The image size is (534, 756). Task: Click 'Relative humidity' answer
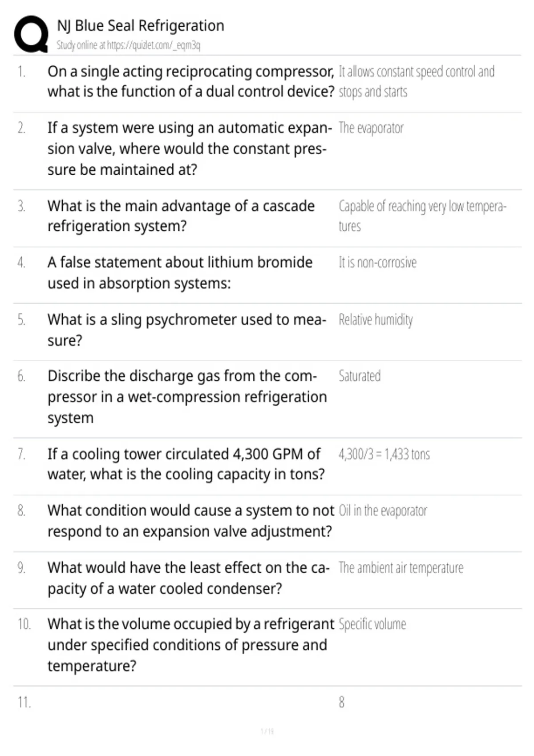click(x=376, y=320)
